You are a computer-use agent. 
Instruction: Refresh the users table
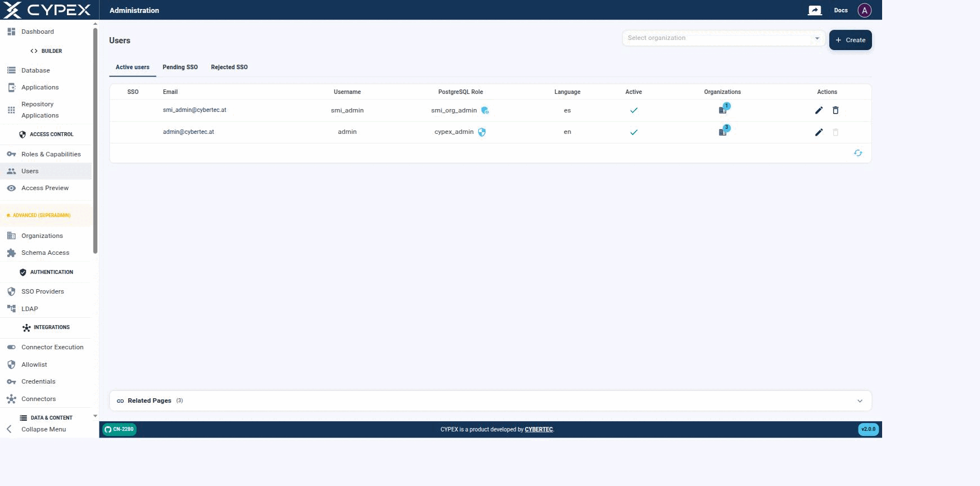pyautogui.click(x=858, y=153)
